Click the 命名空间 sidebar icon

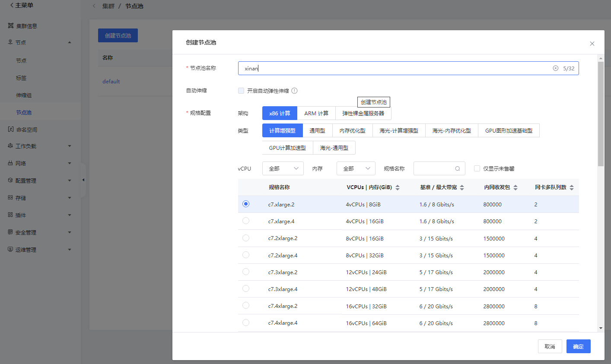pos(11,130)
